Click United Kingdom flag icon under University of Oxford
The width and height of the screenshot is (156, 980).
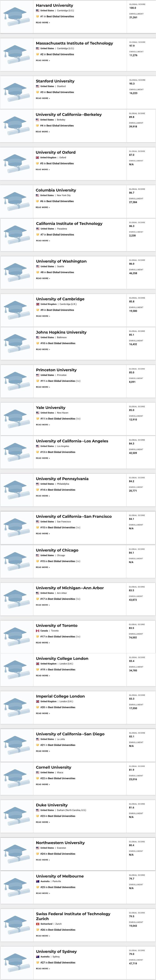(37, 157)
